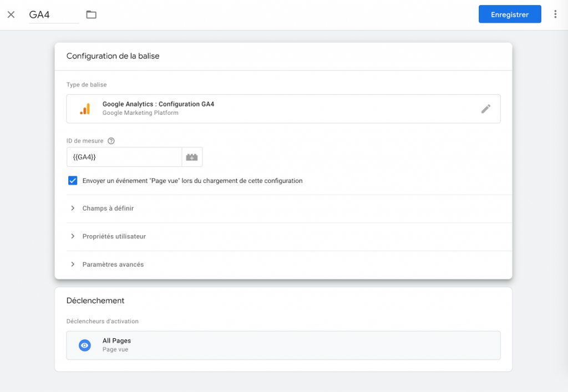The width and height of the screenshot is (568, 392).
Task: Click the ID de mesure label
Action: point(85,141)
